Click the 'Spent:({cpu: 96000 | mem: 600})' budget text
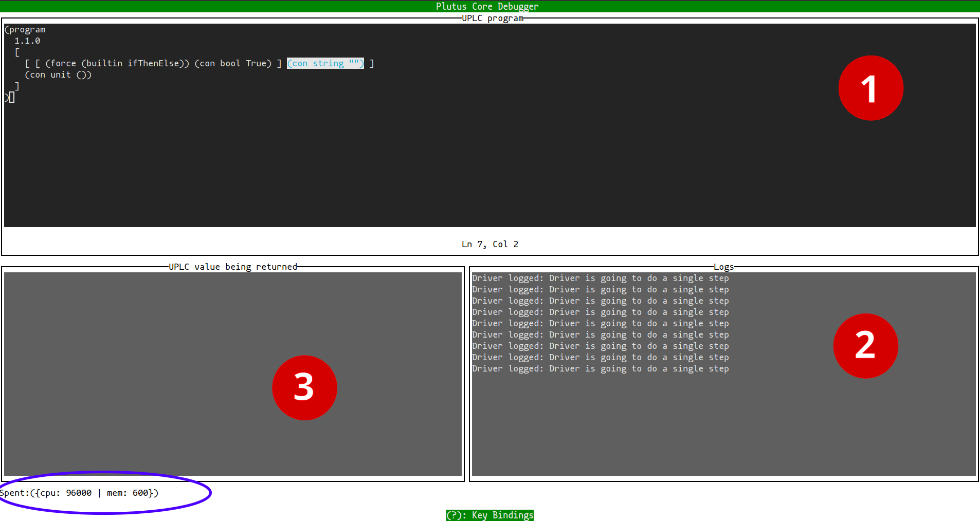980x521 pixels. tap(79, 493)
